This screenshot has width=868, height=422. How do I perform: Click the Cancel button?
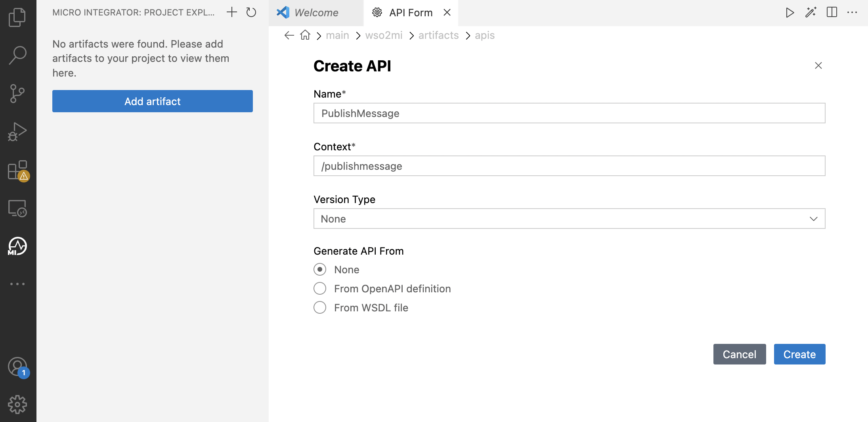[740, 354]
